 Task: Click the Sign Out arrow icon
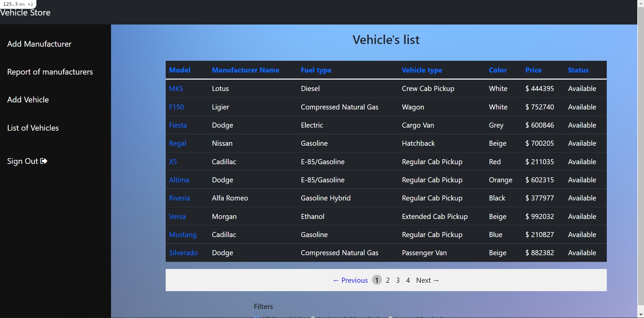(44, 161)
